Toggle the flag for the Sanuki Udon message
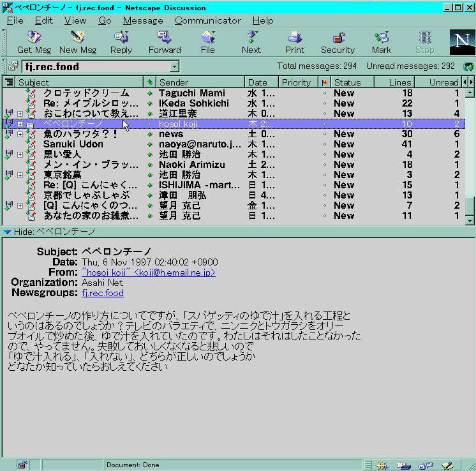Image resolution: width=476 pixels, height=471 pixels. [x=325, y=144]
